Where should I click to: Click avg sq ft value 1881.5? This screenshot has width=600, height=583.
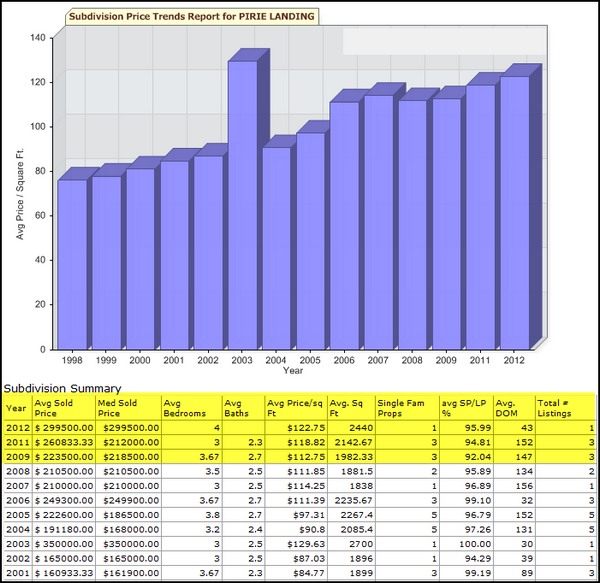click(x=357, y=471)
